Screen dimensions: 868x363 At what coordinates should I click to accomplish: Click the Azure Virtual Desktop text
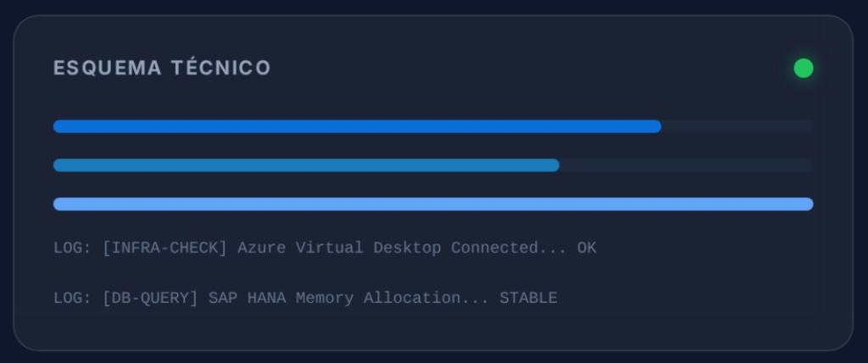tap(339, 249)
